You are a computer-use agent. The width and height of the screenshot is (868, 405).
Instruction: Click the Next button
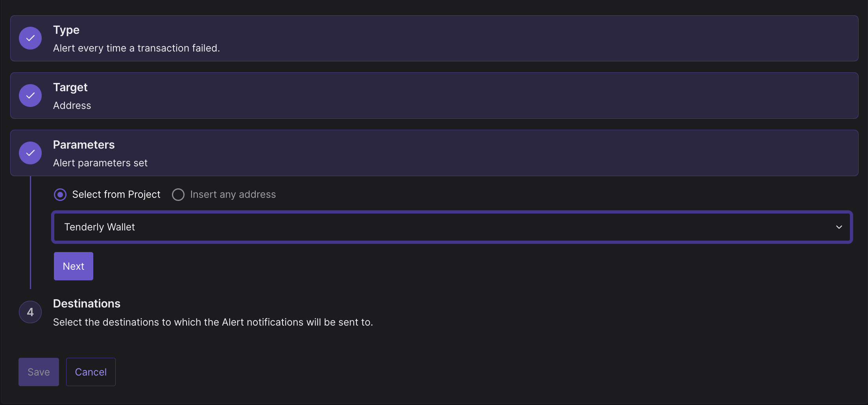pyautogui.click(x=74, y=266)
